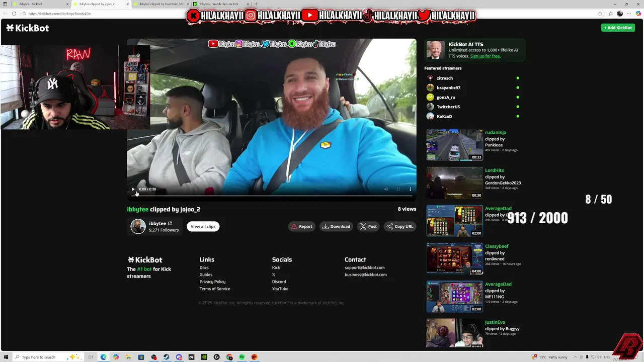Open X social icon link in footer

pos(274,275)
